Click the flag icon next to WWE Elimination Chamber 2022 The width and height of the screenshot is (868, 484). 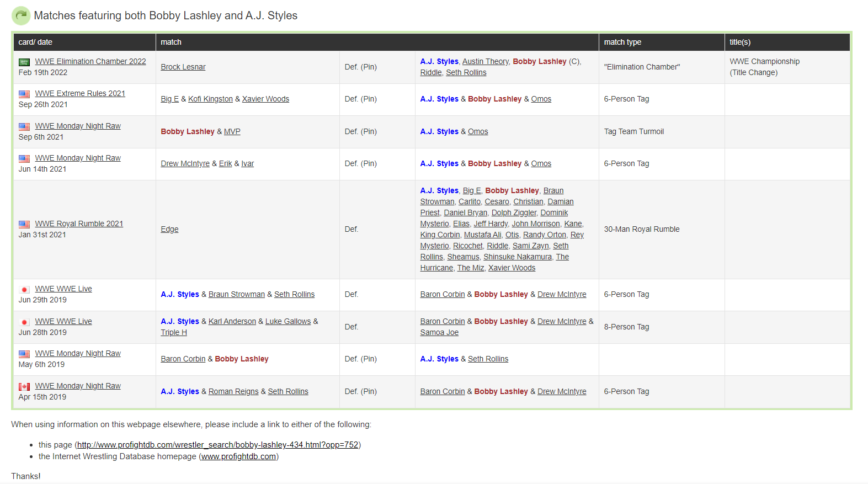point(24,62)
